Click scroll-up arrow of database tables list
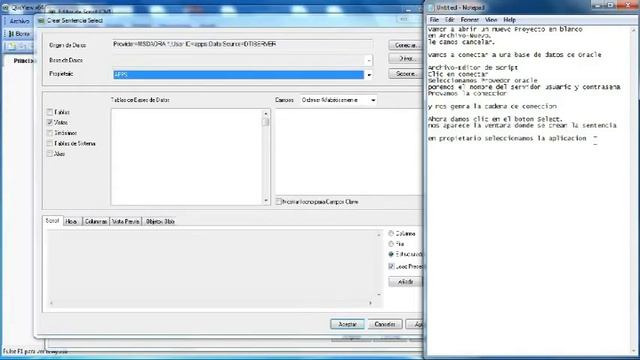This screenshot has height=360, width=640. click(x=266, y=114)
